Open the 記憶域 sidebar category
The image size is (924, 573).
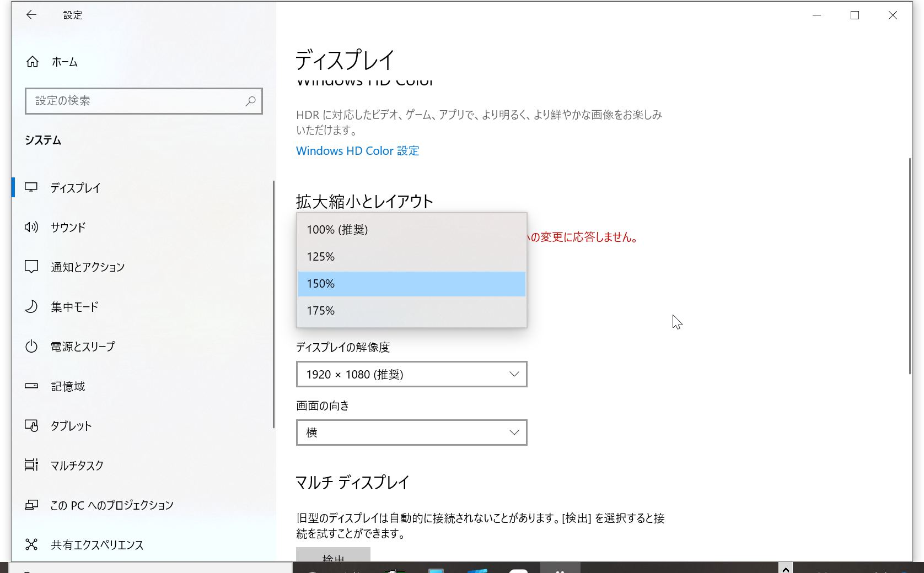[x=143, y=386]
